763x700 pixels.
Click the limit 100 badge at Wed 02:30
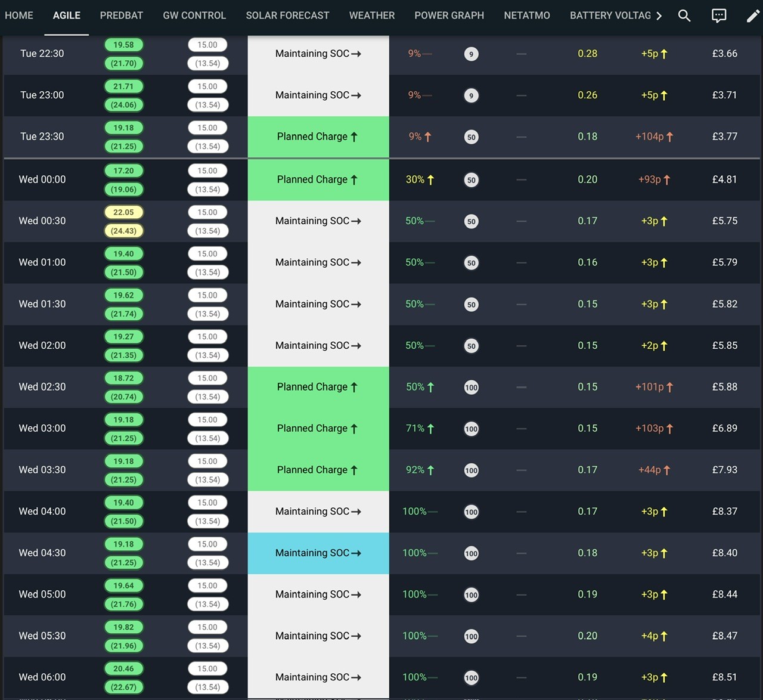(472, 388)
